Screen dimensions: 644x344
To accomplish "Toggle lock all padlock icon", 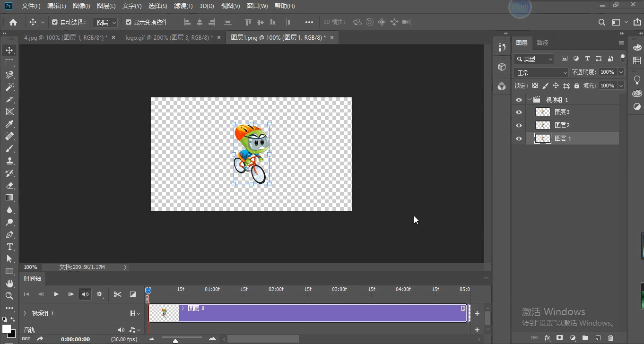I will pos(577,86).
